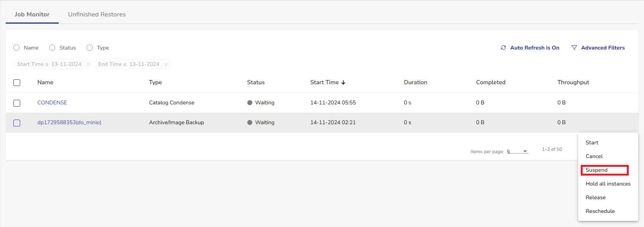
Task: Select the Name radio button
Action: click(x=16, y=48)
